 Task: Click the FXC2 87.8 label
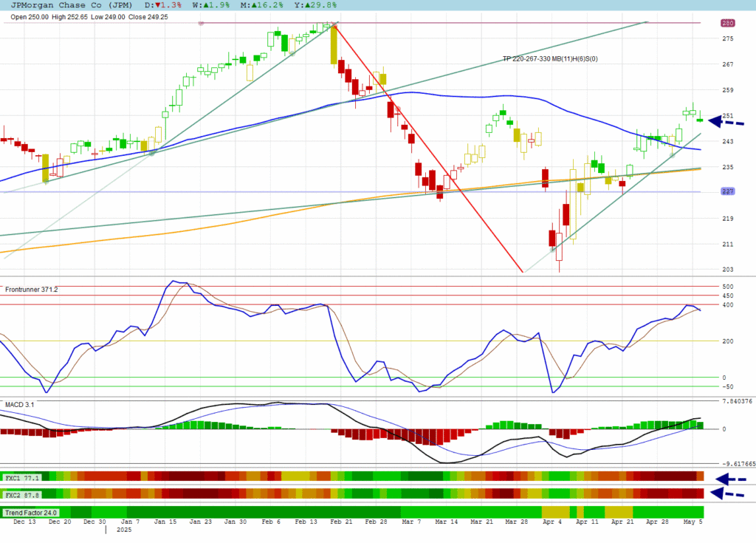21,495
